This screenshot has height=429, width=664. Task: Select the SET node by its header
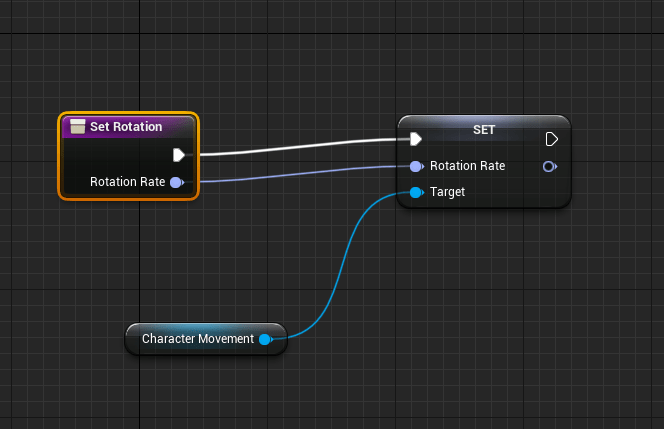point(483,129)
